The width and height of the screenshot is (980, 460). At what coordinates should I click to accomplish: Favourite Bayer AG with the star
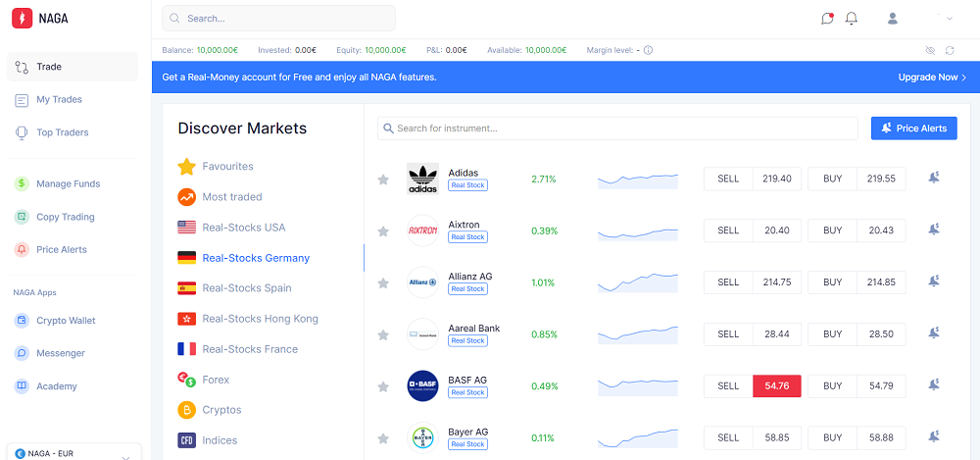pyautogui.click(x=383, y=438)
